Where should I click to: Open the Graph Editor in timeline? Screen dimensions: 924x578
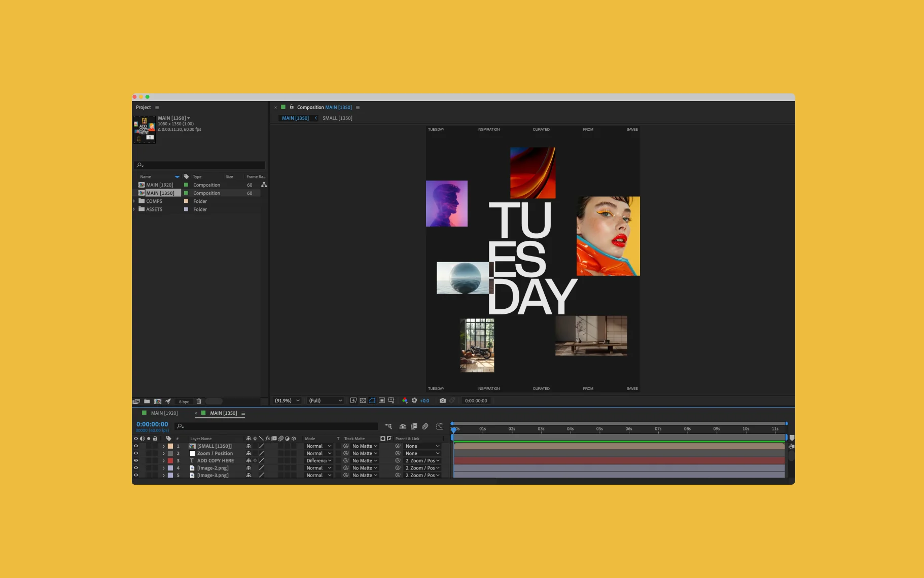point(440,426)
